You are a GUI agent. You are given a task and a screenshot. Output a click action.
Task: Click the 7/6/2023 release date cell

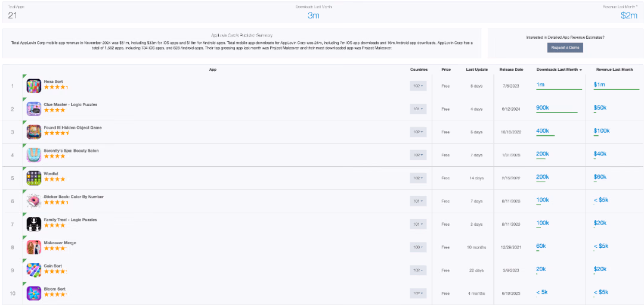512,86
